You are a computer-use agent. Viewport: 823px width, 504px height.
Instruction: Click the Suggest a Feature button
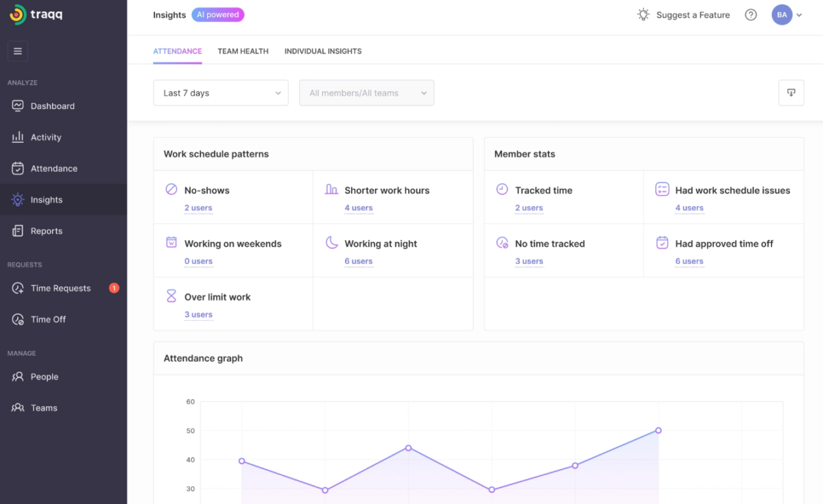pos(684,15)
